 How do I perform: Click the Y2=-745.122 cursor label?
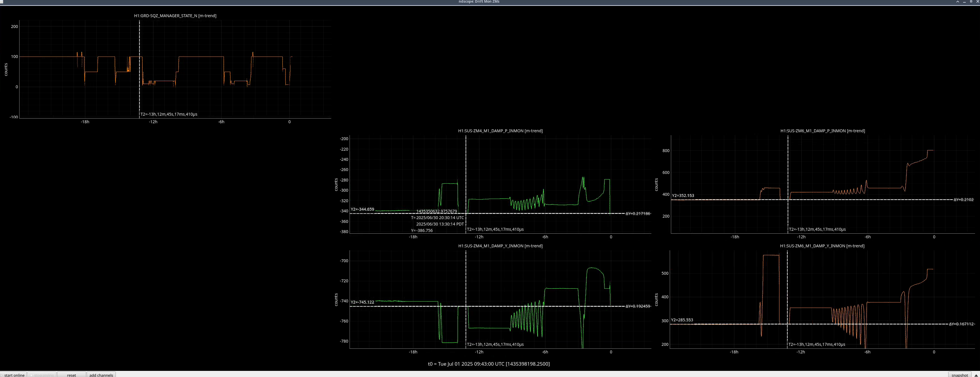coord(362,302)
